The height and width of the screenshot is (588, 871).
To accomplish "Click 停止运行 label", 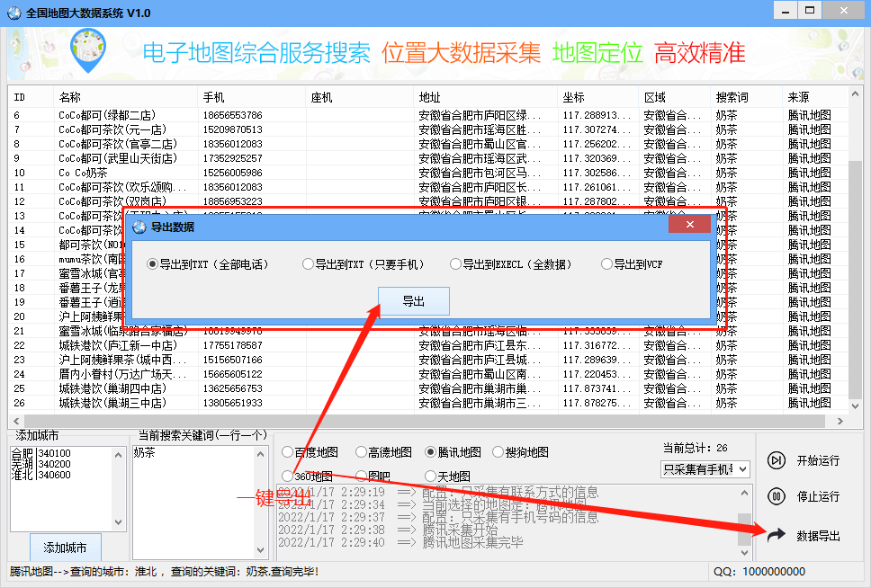I will point(818,496).
